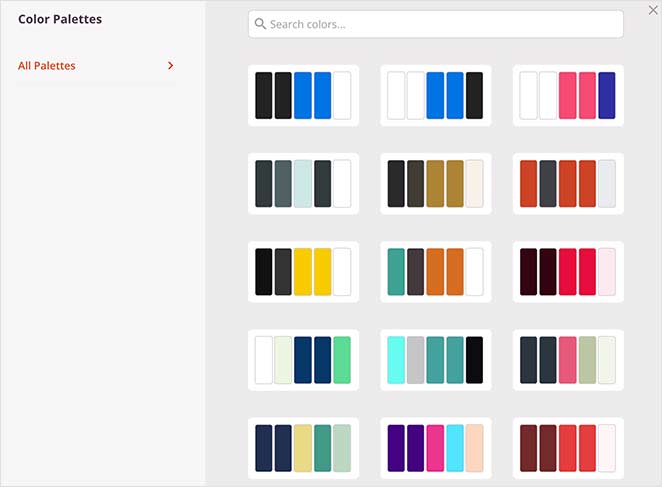Click into the Search colors field
Screen dimensions: 662x487
435,24
